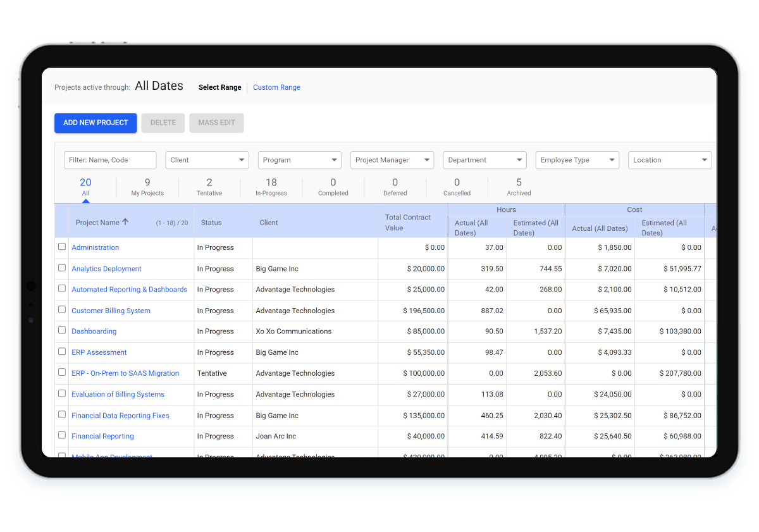Switch to the All projects tab
Viewport: 759px width, 532px height.
[x=85, y=187]
